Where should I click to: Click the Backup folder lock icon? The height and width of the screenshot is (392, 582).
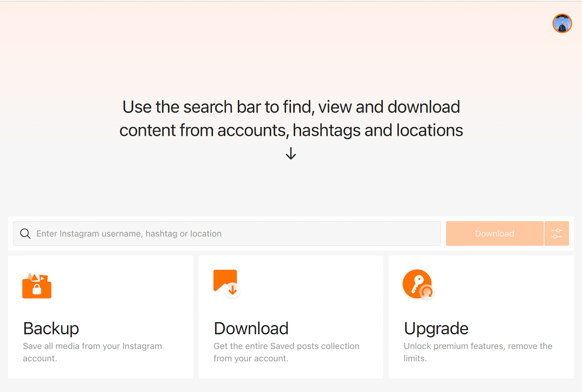click(x=37, y=284)
